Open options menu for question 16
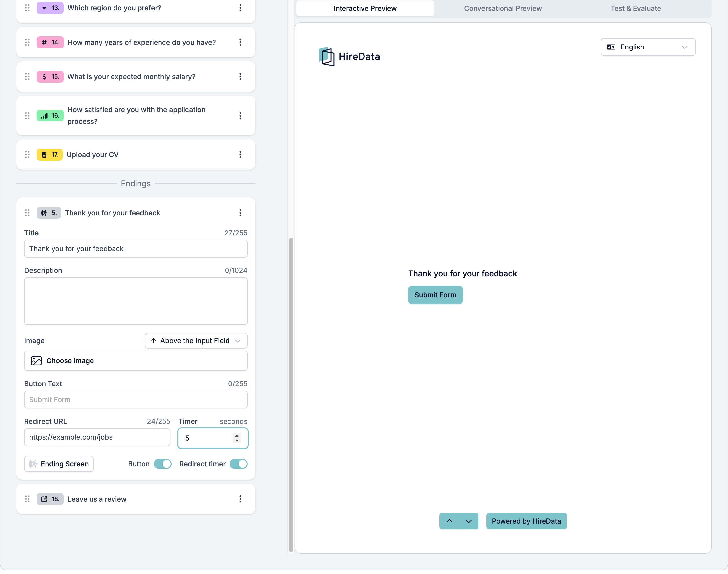Screen dimensions: 728x574 coord(240,116)
